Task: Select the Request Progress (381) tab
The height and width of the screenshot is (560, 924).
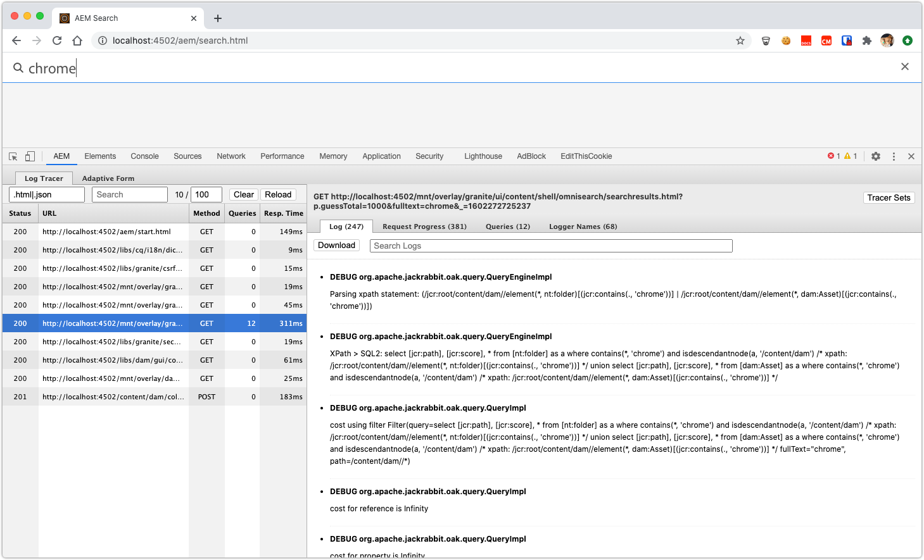Action: click(424, 227)
